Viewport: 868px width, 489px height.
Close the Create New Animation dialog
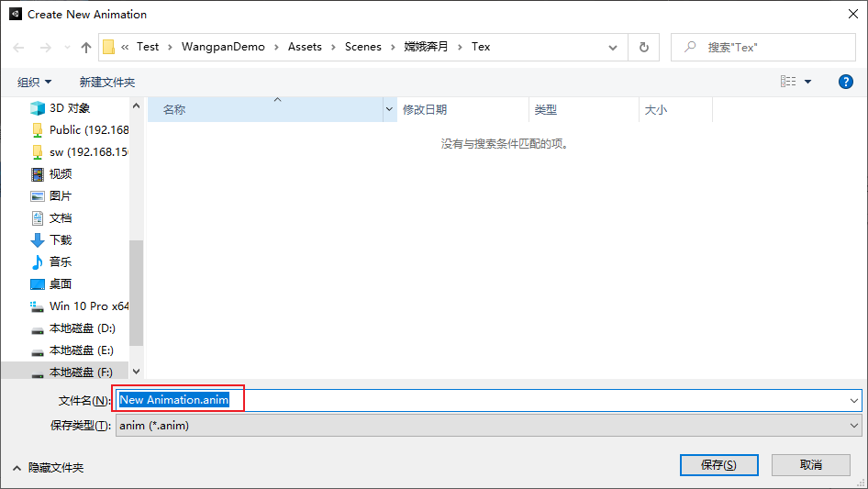(x=853, y=14)
